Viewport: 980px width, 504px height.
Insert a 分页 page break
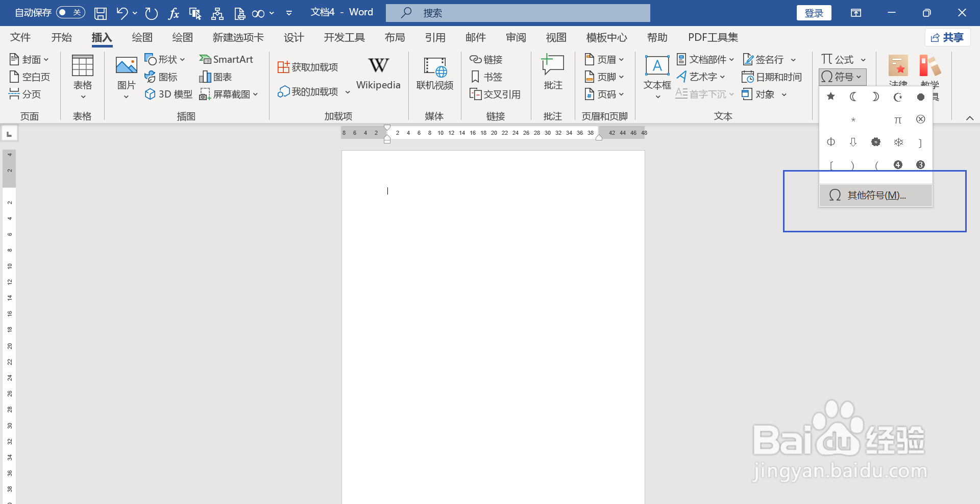[25, 94]
